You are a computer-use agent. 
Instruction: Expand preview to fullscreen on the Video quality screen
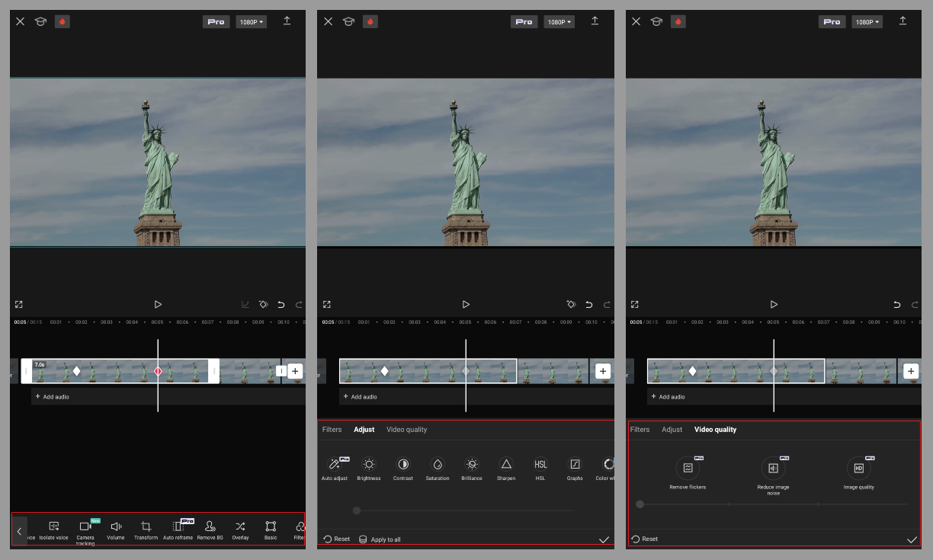tap(635, 304)
